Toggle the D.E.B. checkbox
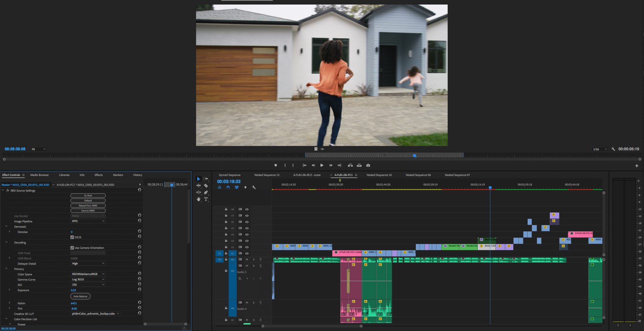 pyautogui.click(x=72, y=237)
